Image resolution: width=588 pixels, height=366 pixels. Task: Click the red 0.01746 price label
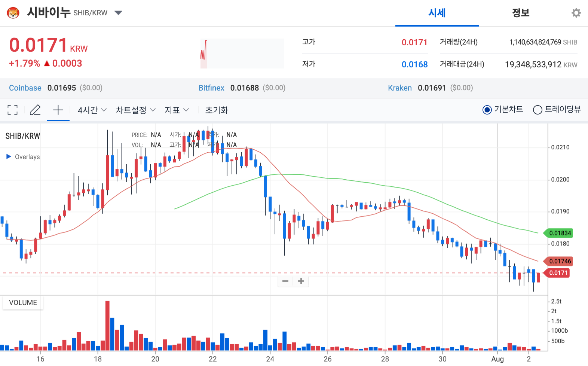click(558, 261)
